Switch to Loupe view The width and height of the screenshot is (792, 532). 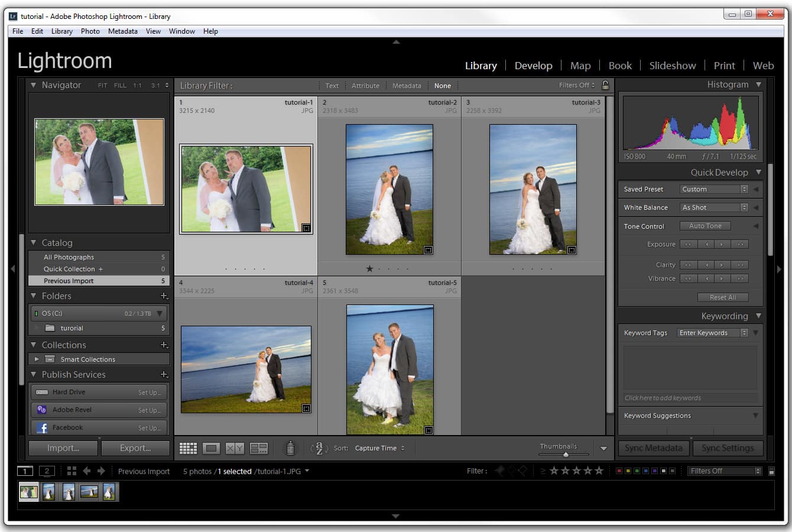click(211, 447)
